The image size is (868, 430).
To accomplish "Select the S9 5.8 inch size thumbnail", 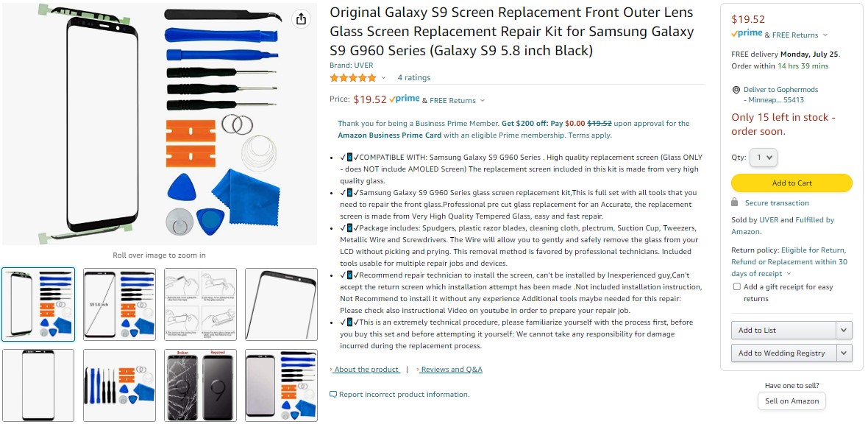I will tap(119, 304).
